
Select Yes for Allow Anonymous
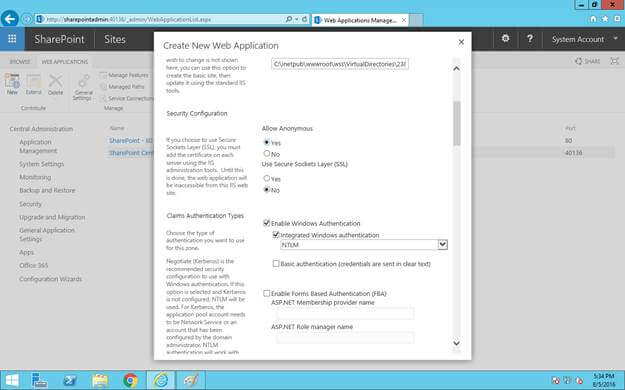click(x=267, y=142)
